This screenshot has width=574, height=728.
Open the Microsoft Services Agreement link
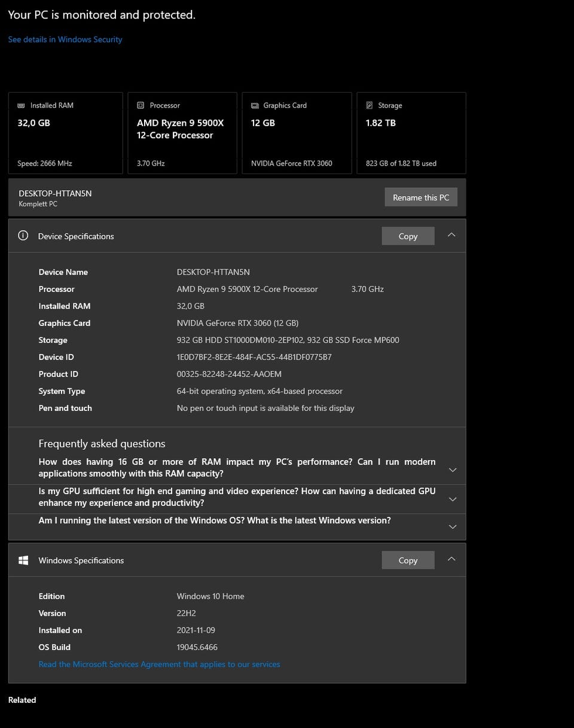(x=159, y=664)
